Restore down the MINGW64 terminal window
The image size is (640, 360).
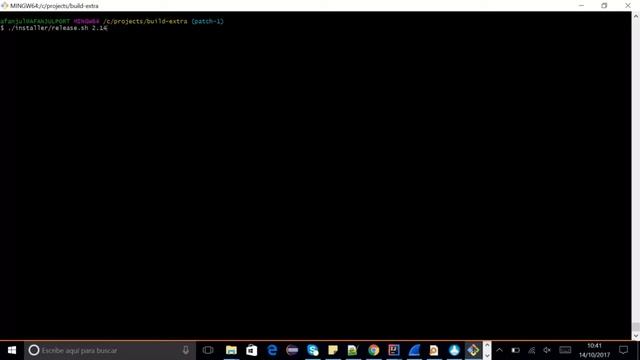604,6
